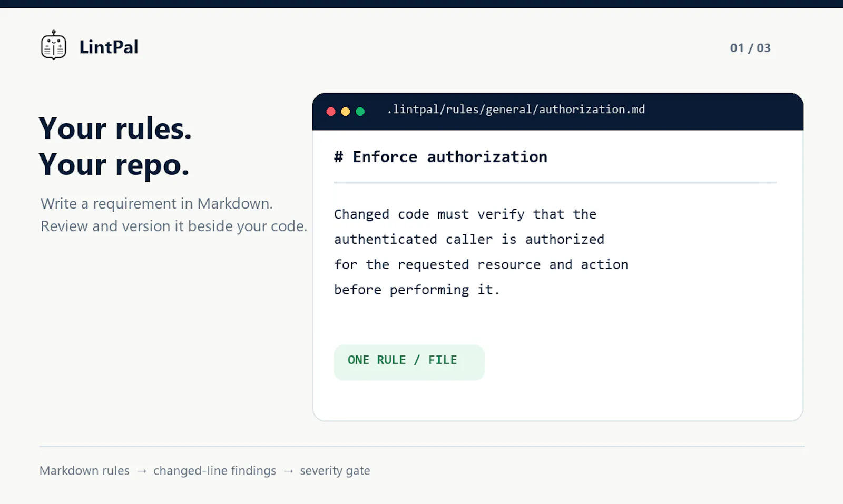Image resolution: width=843 pixels, height=504 pixels.
Task: Click the 'for the requested resource and action' line
Action: (x=481, y=264)
